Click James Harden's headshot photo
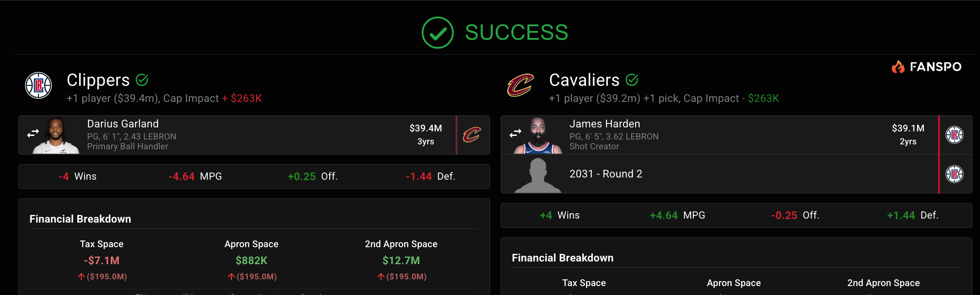This screenshot has width=980, height=295. coord(538,136)
